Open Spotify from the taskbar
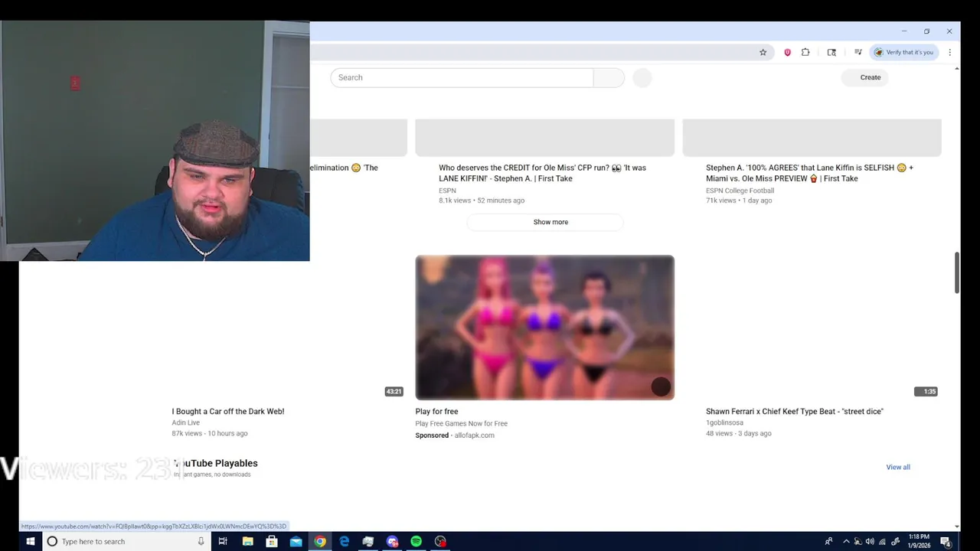The image size is (980, 551). (x=416, y=541)
